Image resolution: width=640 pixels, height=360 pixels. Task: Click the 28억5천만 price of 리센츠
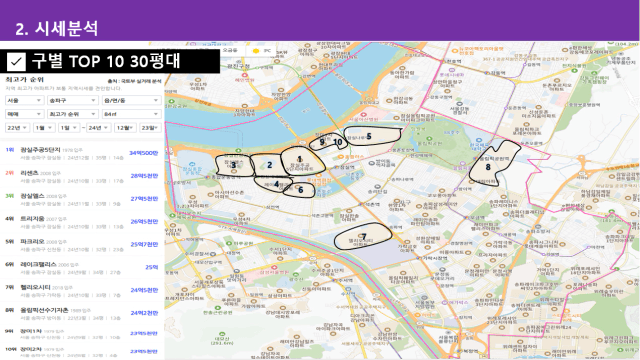(x=144, y=176)
